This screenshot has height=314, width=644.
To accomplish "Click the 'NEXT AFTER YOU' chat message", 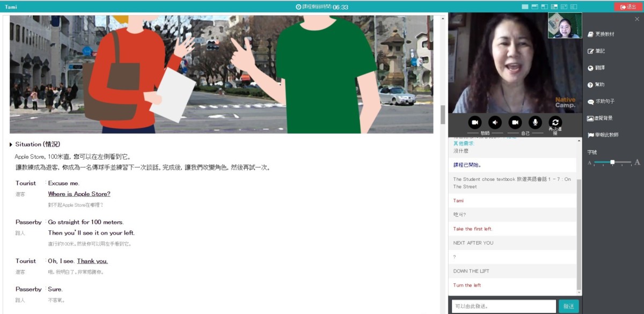I will tap(473, 243).
